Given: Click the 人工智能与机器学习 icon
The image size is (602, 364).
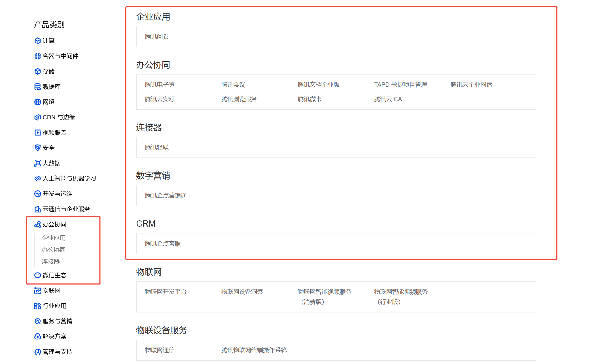Looking at the screenshot, I should [37, 178].
